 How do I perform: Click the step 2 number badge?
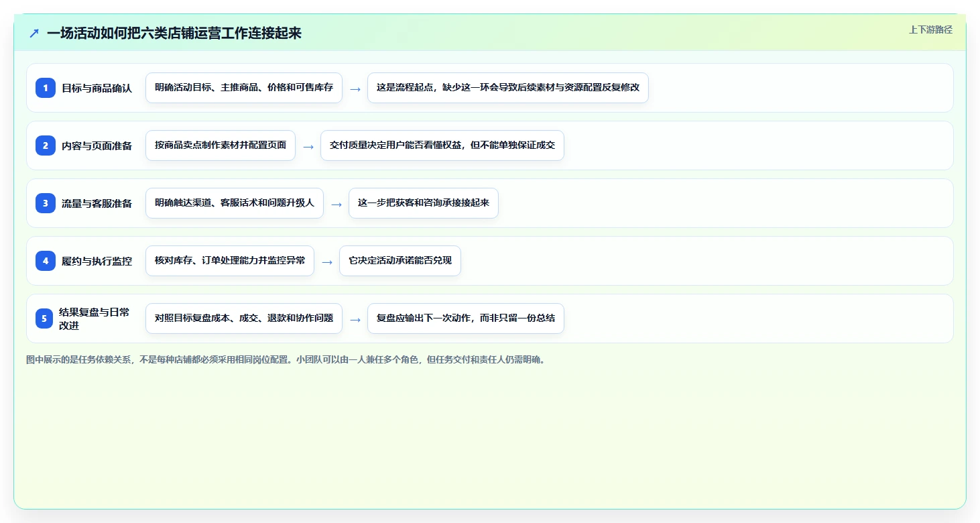pyautogui.click(x=46, y=146)
